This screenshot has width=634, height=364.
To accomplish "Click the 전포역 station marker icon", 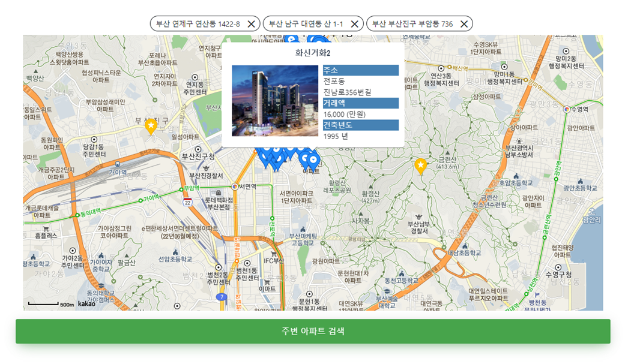I will 272,218.
